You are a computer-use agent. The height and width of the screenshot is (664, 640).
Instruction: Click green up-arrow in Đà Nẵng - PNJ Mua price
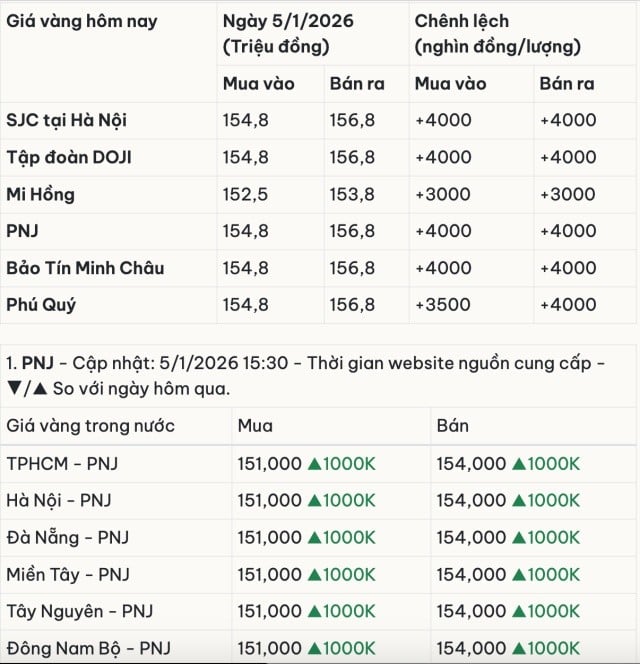314,537
